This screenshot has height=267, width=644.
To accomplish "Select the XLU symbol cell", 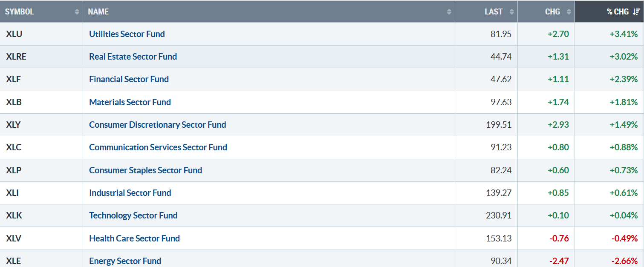I will pyautogui.click(x=41, y=34).
